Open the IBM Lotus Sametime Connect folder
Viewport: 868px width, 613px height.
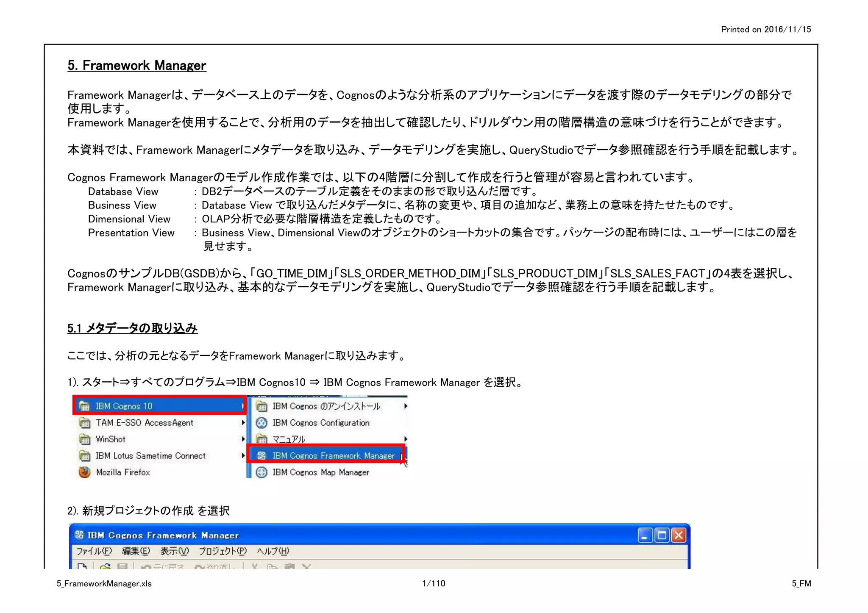coord(150,455)
